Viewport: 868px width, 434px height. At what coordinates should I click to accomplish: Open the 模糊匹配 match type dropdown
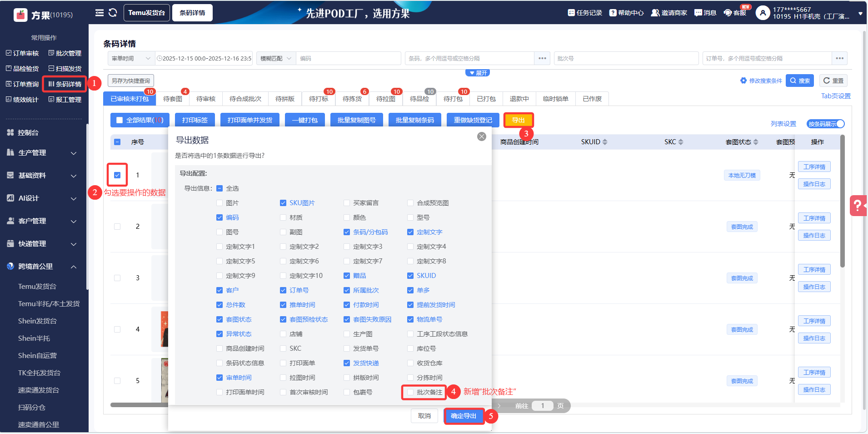tap(276, 58)
